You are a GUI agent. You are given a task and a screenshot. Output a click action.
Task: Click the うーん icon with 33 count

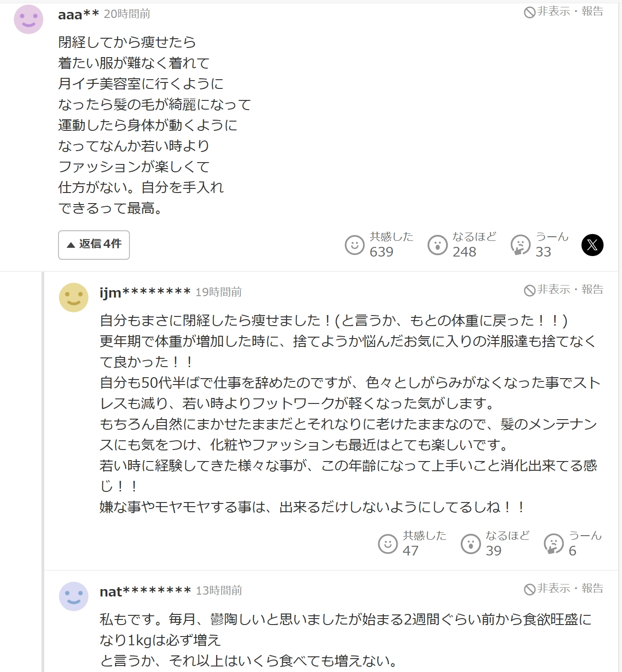tap(520, 245)
